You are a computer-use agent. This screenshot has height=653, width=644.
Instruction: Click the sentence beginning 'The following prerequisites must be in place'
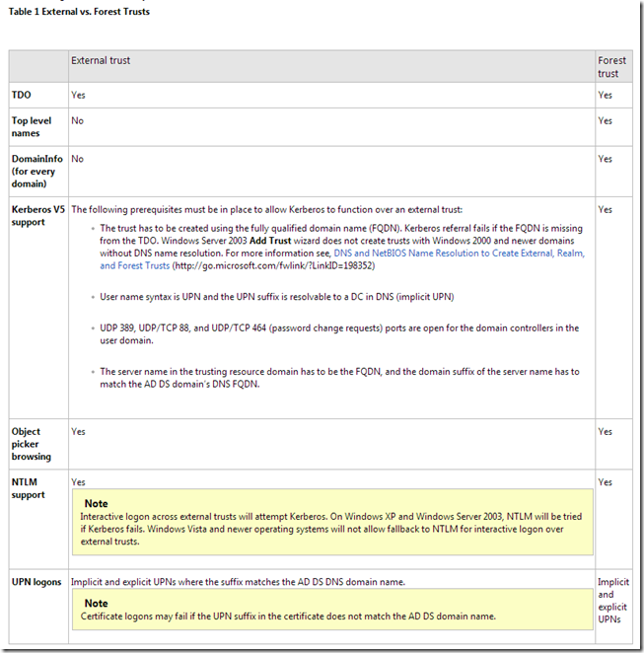(266, 209)
